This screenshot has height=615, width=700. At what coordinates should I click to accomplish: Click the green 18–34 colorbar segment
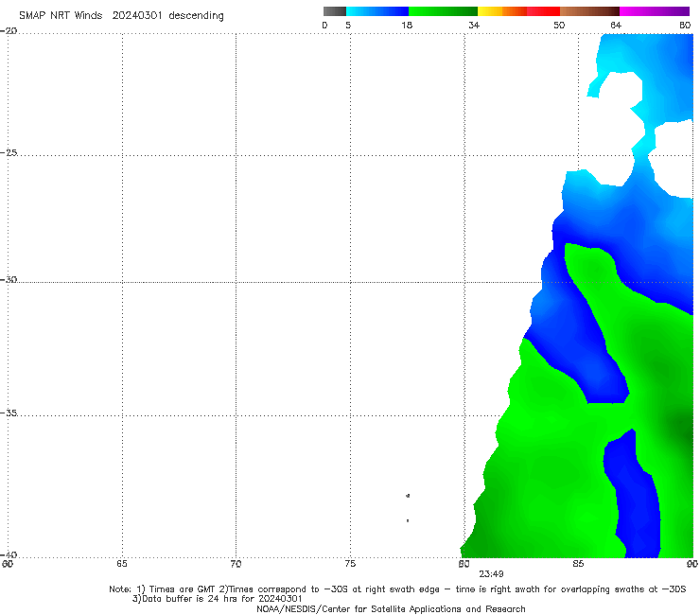443,11
